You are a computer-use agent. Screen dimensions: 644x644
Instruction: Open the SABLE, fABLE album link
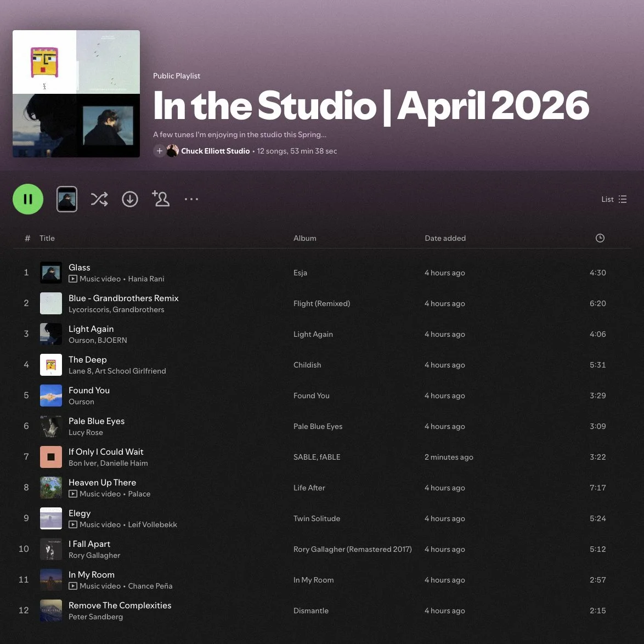coord(317,457)
